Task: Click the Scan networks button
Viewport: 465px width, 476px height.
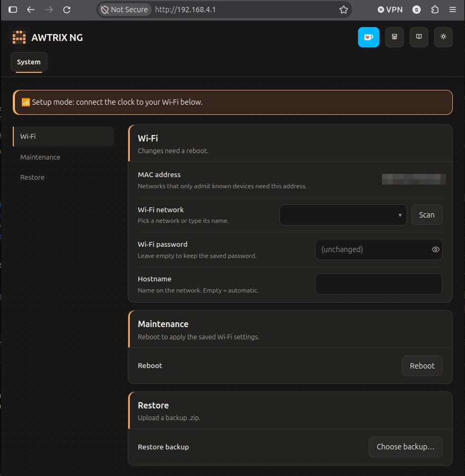Action: tap(427, 215)
